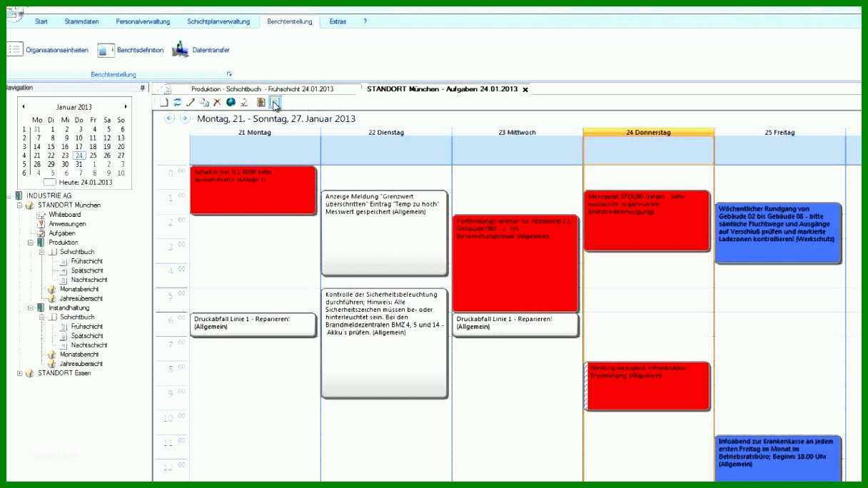The width and height of the screenshot is (868, 488).
Task: Open Monday's Druckabfall Linie 1 task
Action: click(253, 325)
